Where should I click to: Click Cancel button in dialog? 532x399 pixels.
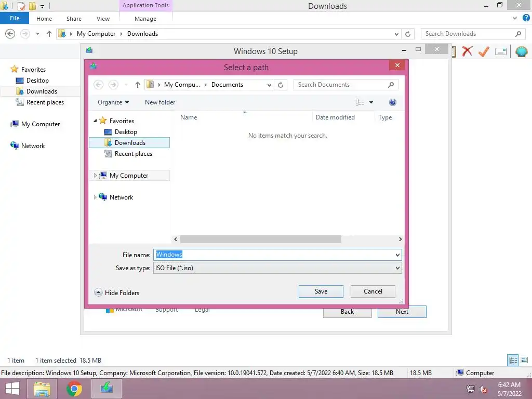pyautogui.click(x=373, y=291)
